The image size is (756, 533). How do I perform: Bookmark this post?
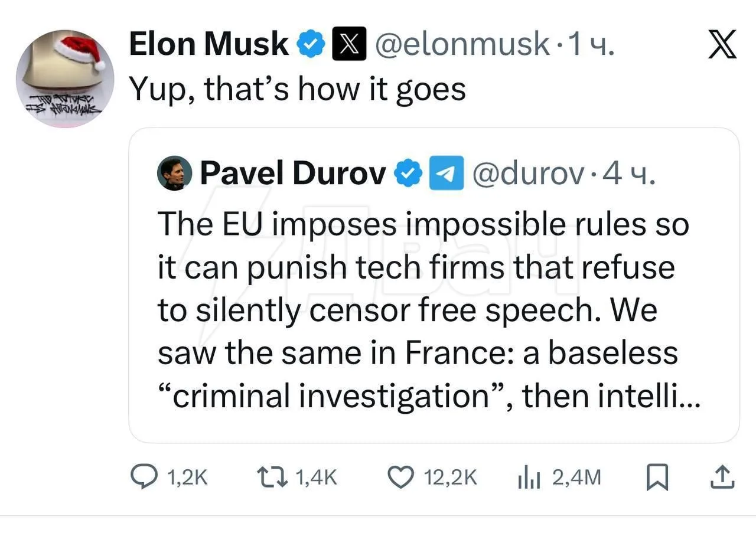pyautogui.click(x=657, y=478)
